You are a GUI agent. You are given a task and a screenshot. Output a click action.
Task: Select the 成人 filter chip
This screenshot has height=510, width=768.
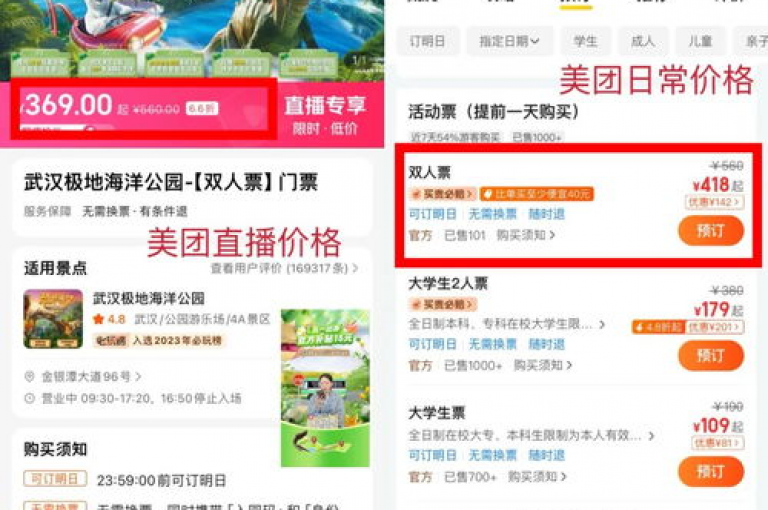tap(643, 41)
